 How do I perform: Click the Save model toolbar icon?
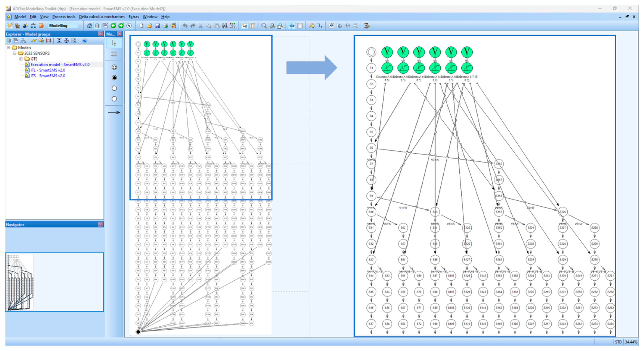157,26
